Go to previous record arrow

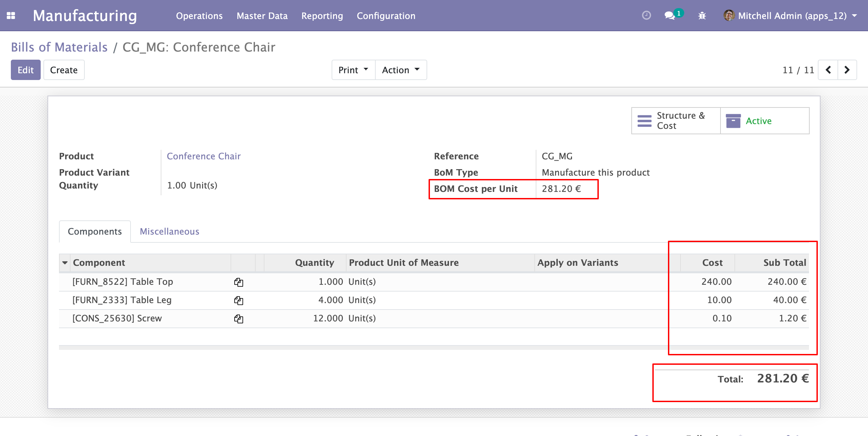tap(828, 70)
